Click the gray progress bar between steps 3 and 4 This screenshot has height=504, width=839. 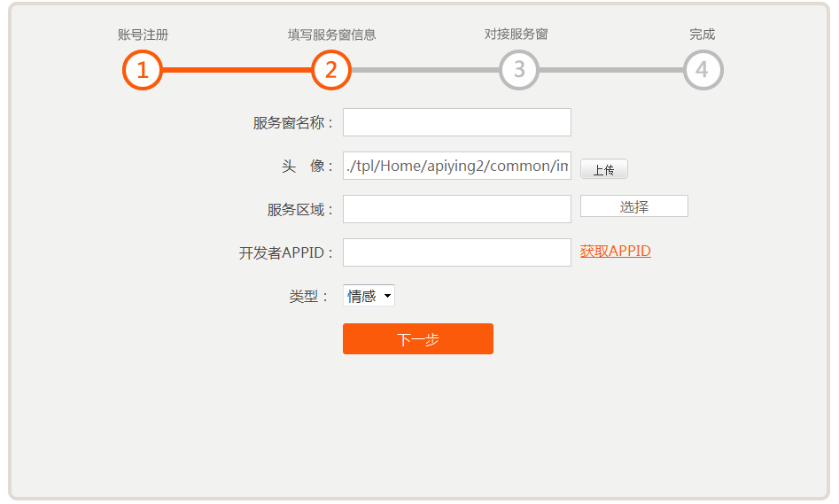pyautogui.click(x=611, y=70)
